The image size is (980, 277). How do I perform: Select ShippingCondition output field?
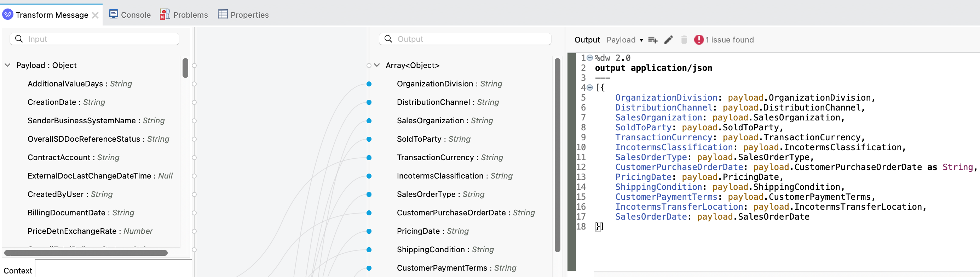[x=445, y=250]
